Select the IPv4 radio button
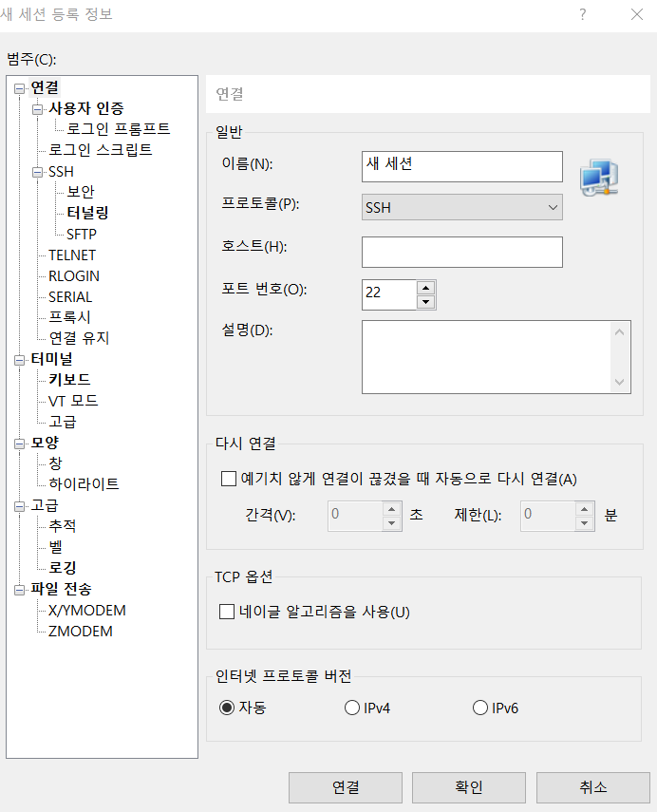 pos(352,708)
